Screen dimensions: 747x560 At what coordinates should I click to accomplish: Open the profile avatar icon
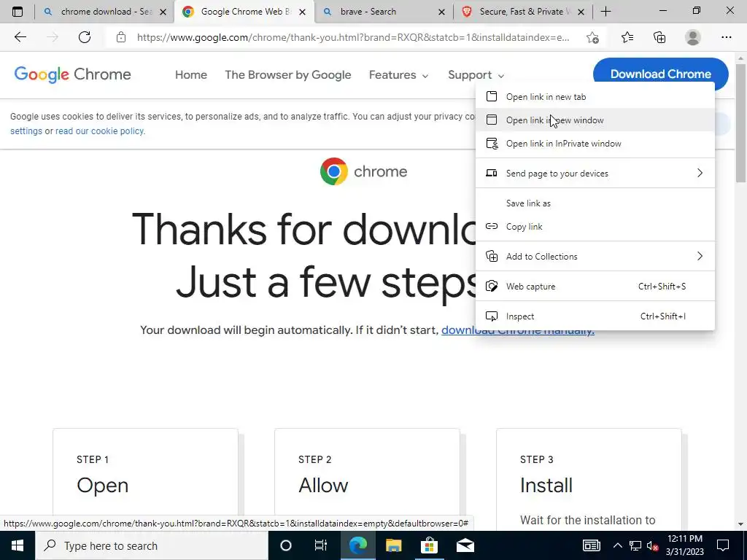point(693,37)
